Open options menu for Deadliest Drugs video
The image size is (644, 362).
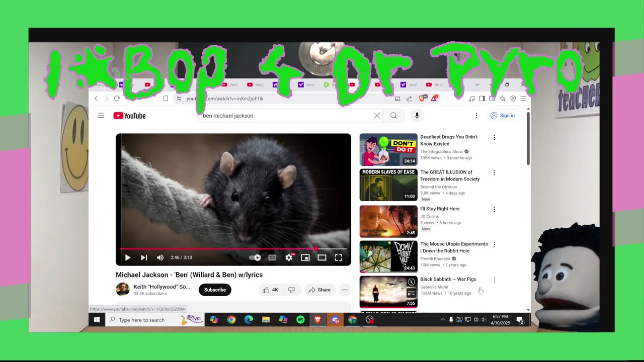click(494, 137)
